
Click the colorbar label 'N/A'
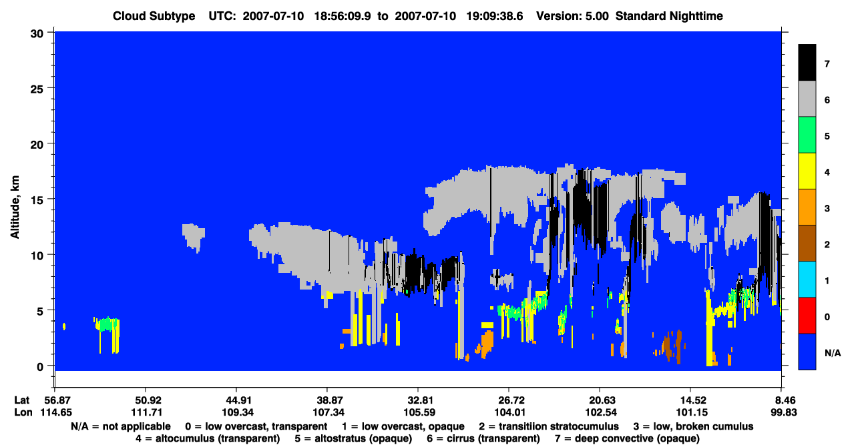click(x=833, y=352)
